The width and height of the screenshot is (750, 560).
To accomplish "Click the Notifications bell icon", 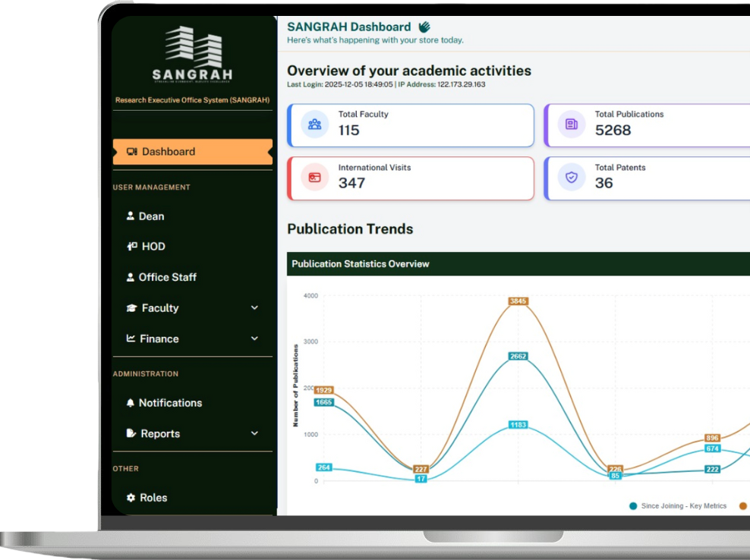I will (x=131, y=403).
